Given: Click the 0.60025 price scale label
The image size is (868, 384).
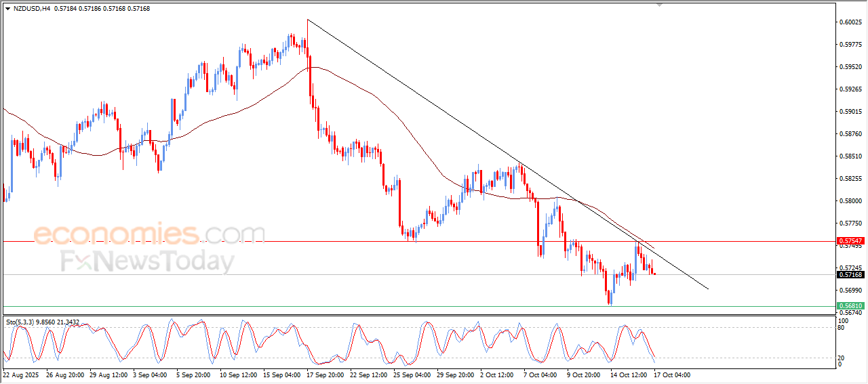Looking at the screenshot, I should tap(850, 22).
